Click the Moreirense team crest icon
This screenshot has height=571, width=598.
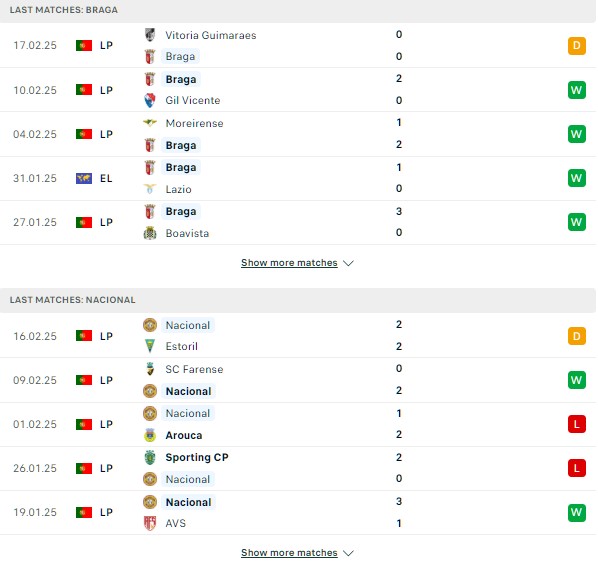(150, 123)
